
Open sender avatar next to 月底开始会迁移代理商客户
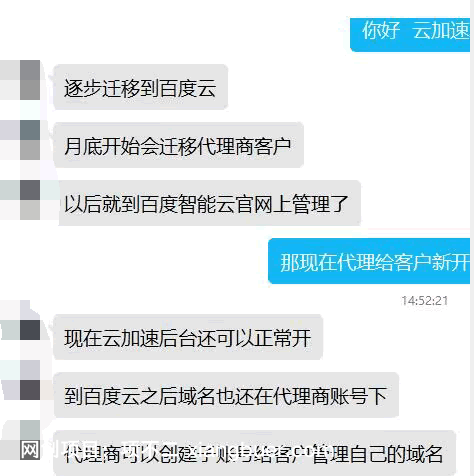[x=20, y=140]
